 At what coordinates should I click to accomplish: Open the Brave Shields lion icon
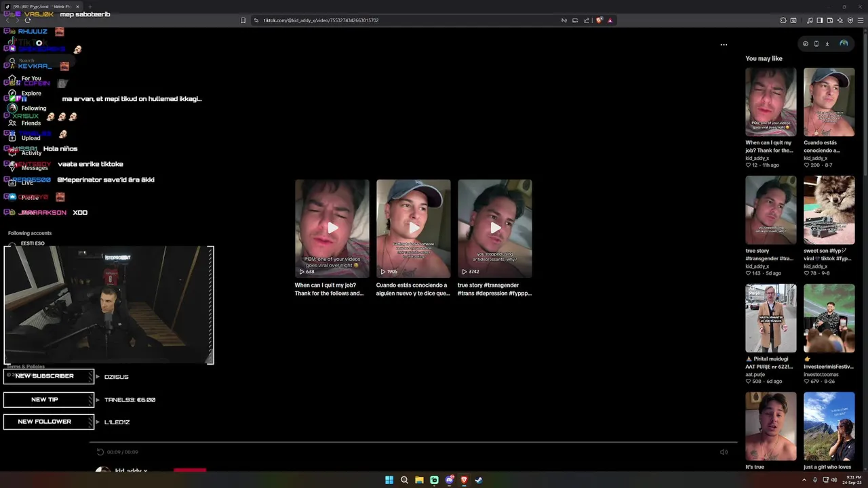coord(599,20)
